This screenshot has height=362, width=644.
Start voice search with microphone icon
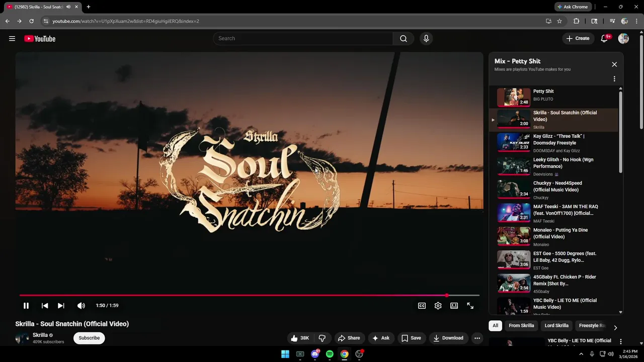pyautogui.click(x=426, y=39)
